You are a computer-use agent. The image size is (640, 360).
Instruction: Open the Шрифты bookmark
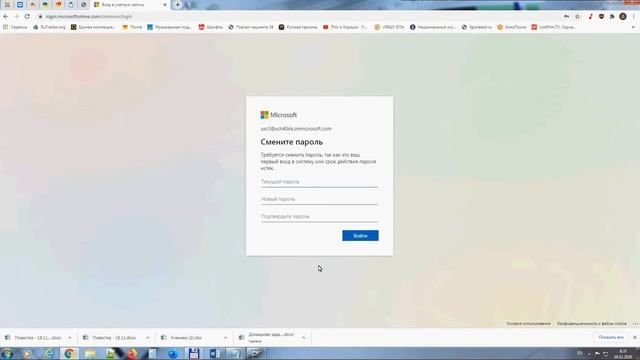click(211, 27)
